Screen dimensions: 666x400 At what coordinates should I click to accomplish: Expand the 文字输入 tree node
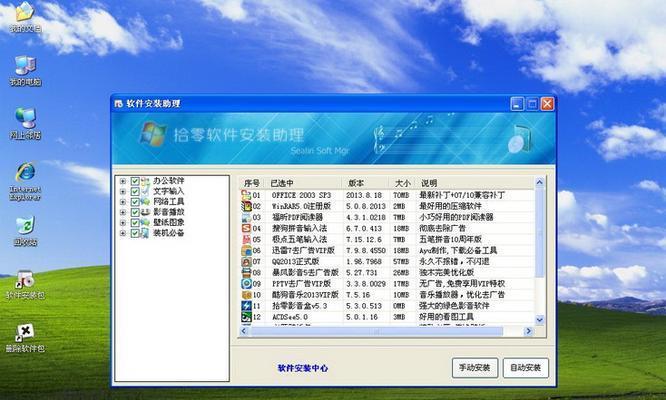click(123, 192)
